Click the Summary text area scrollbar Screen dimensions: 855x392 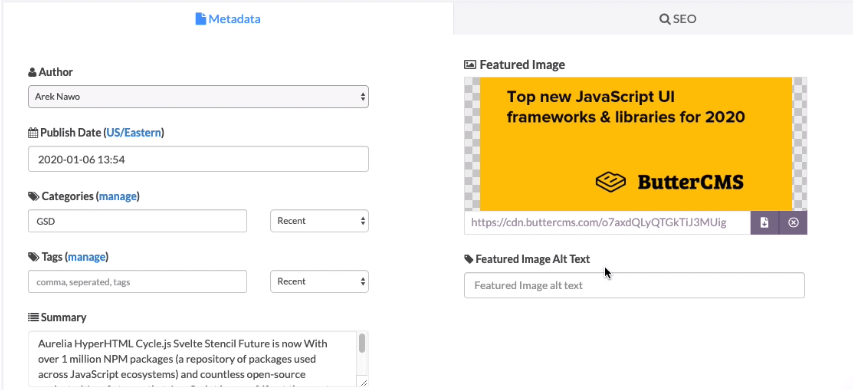[x=362, y=344]
